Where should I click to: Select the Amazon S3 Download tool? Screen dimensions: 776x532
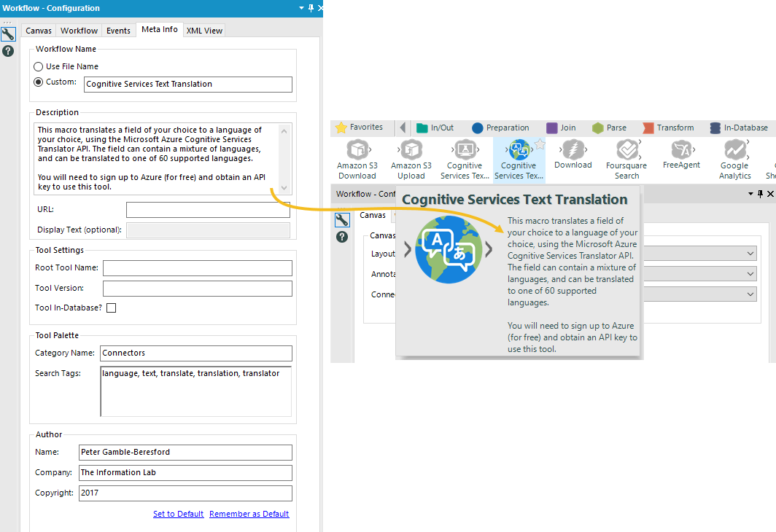[x=357, y=160]
